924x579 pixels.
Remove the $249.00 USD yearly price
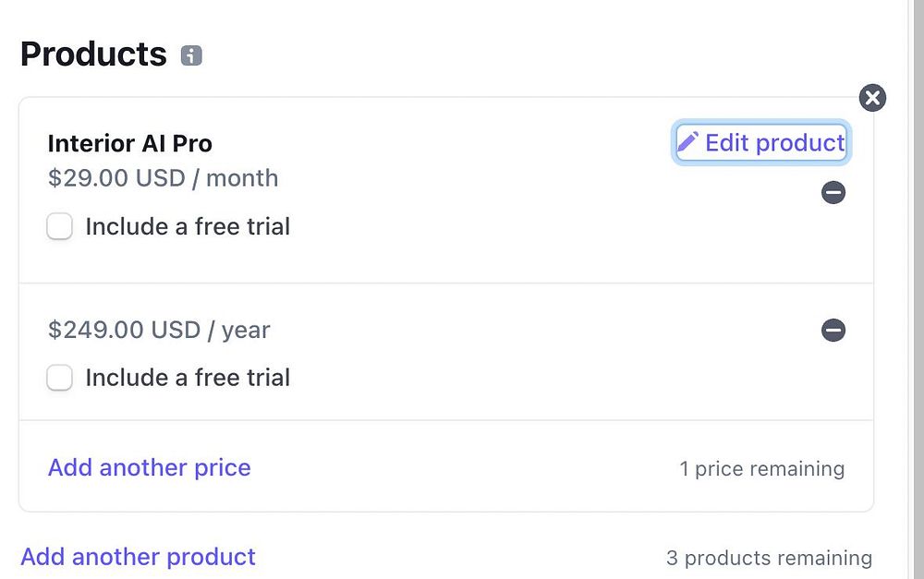833,330
